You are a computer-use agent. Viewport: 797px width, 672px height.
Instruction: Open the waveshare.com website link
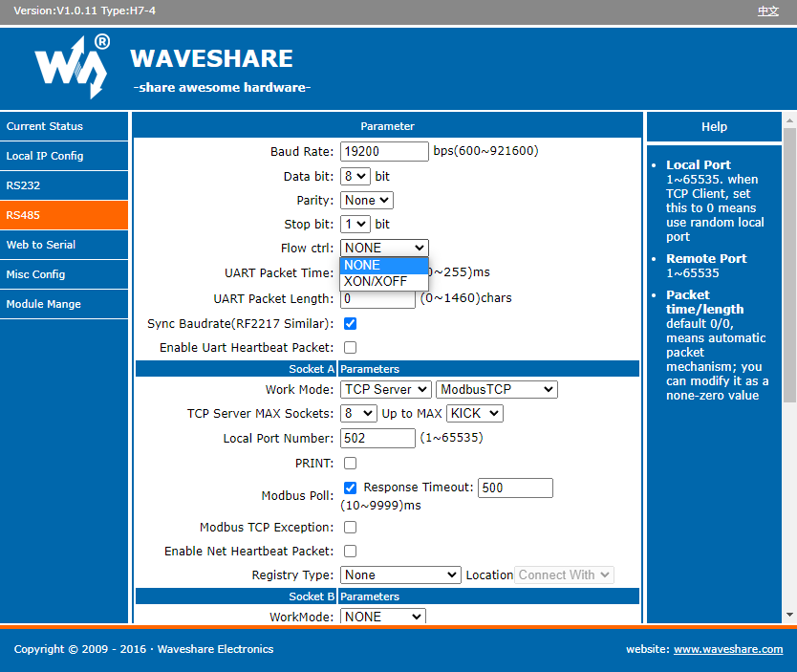click(727, 649)
